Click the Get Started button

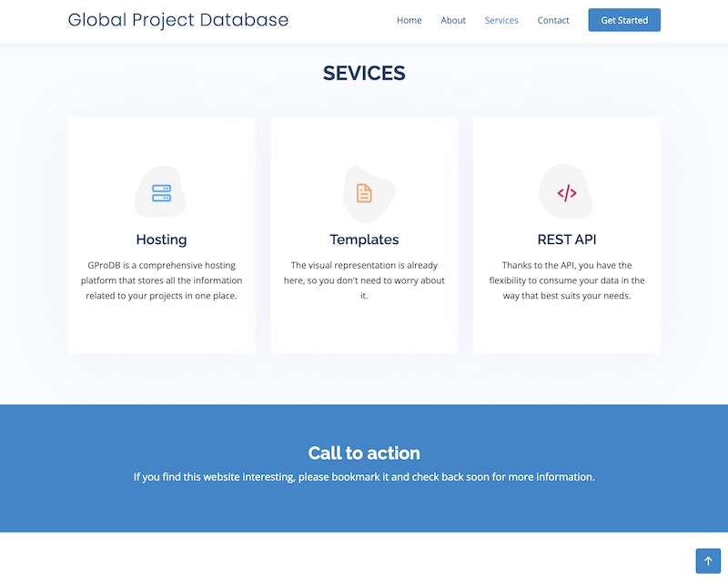point(624,20)
